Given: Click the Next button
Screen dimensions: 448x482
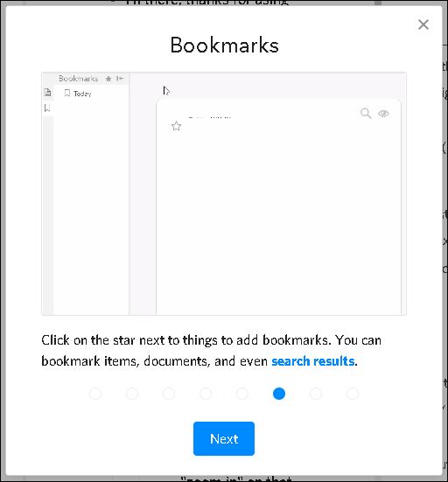Looking at the screenshot, I should point(224,438).
